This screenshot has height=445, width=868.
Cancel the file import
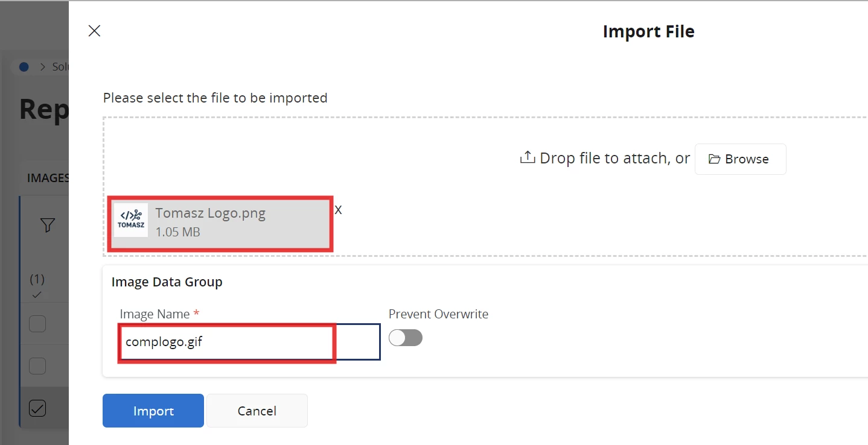tap(257, 411)
